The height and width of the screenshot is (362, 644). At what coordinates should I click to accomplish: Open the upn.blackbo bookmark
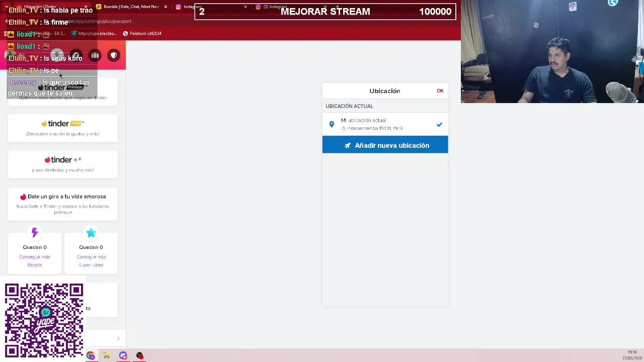[94, 34]
